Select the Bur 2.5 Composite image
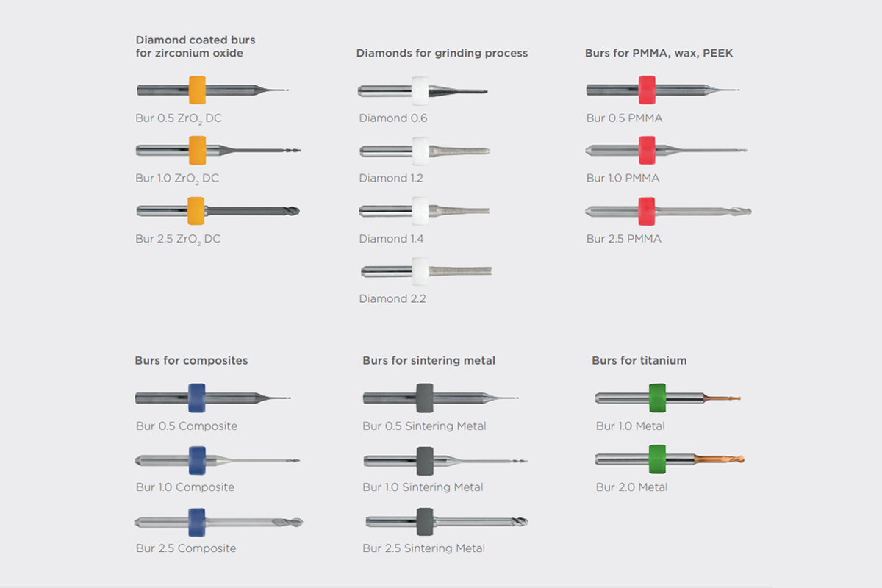 pos(218,523)
